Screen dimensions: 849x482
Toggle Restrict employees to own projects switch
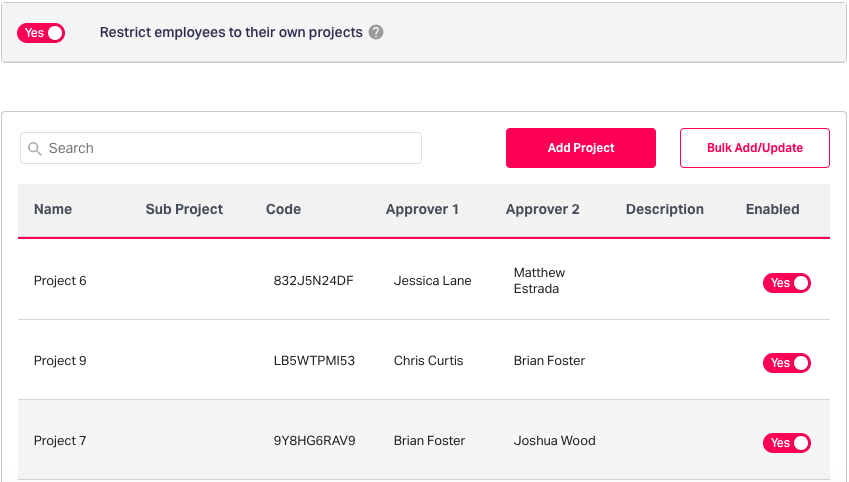pos(41,33)
